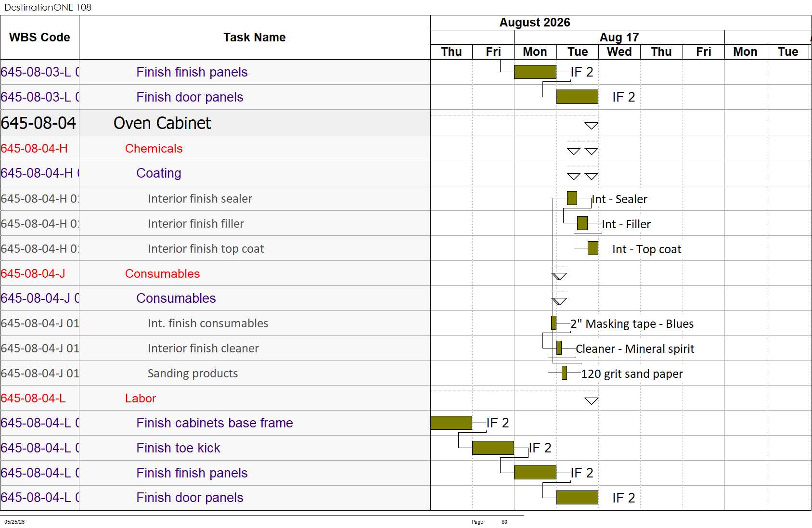Click the 05/25/26 date in the footer
This screenshot has width=812, height=528.
(x=14, y=522)
